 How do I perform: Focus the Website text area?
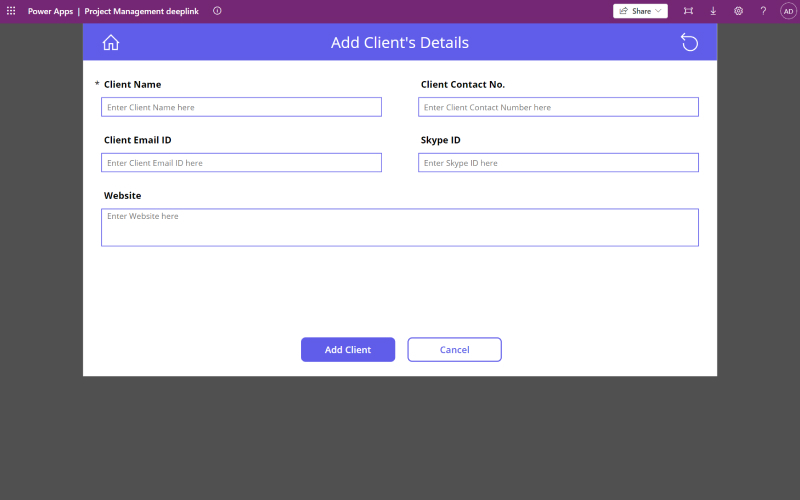tap(400, 228)
